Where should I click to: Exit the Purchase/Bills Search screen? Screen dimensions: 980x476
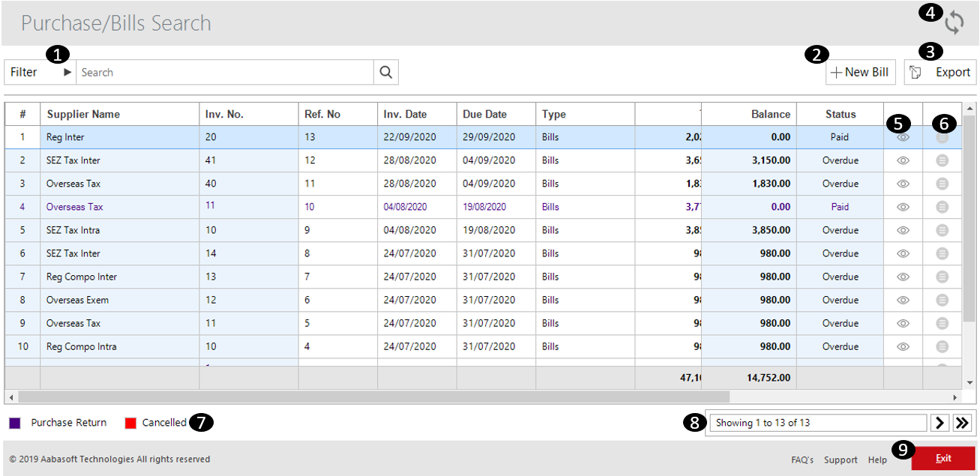(943, 459)
